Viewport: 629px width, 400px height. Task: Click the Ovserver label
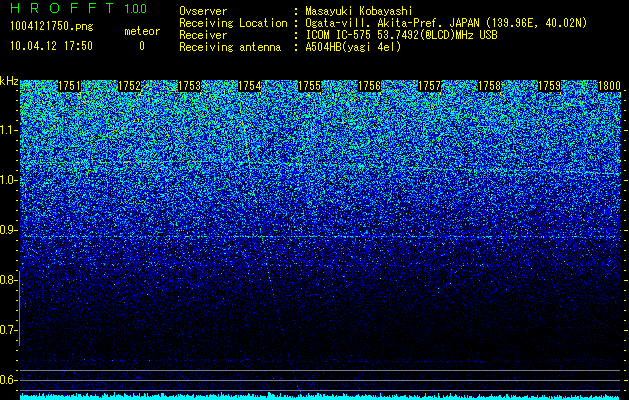point(203,11)
